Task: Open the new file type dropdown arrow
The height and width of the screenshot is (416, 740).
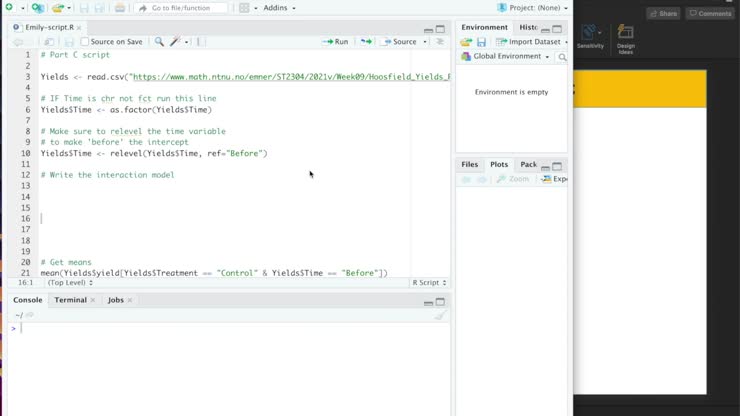Action: pyautogui.click(x=22, y=8)
